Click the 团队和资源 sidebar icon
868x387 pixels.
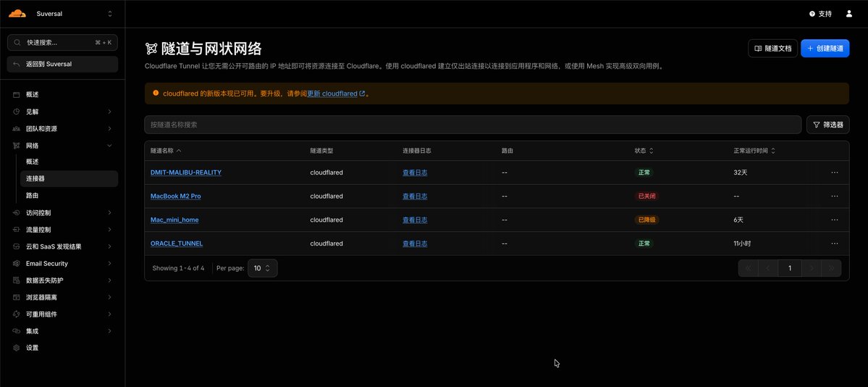coord(16,128)
